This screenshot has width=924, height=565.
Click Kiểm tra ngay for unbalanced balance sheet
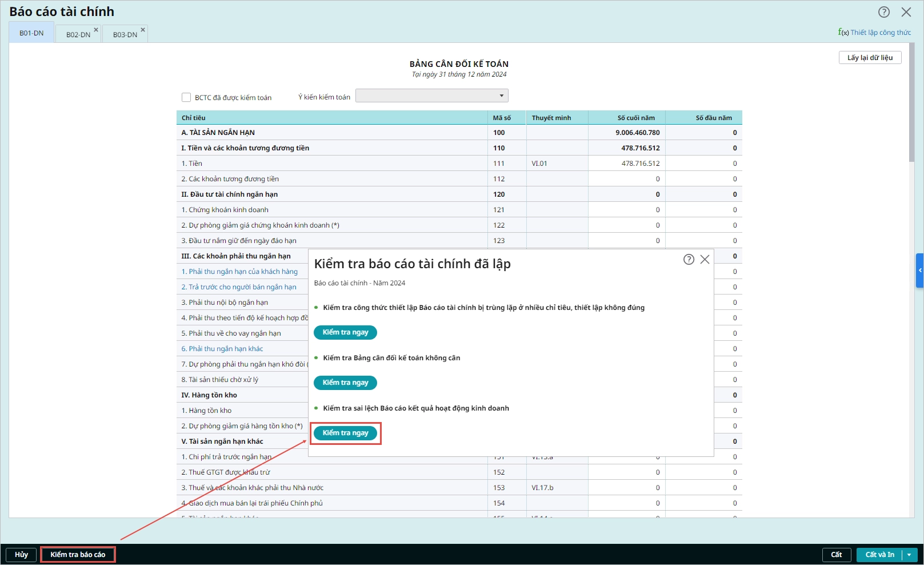345,383
